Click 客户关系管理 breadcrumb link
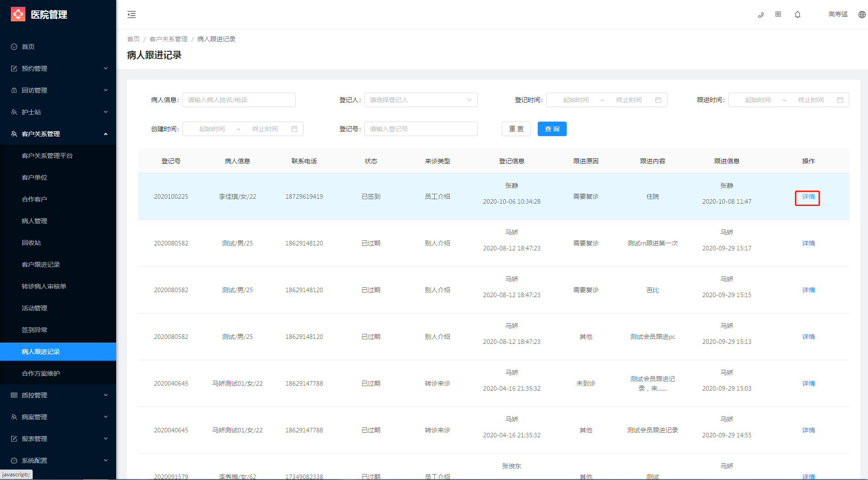The image size is (868, 480). [168, 39]
